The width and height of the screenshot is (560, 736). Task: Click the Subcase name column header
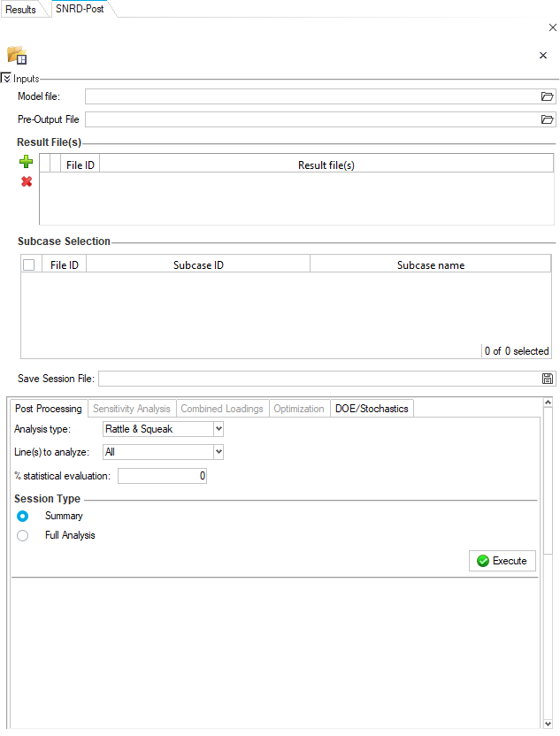click(x=430, y=264)
